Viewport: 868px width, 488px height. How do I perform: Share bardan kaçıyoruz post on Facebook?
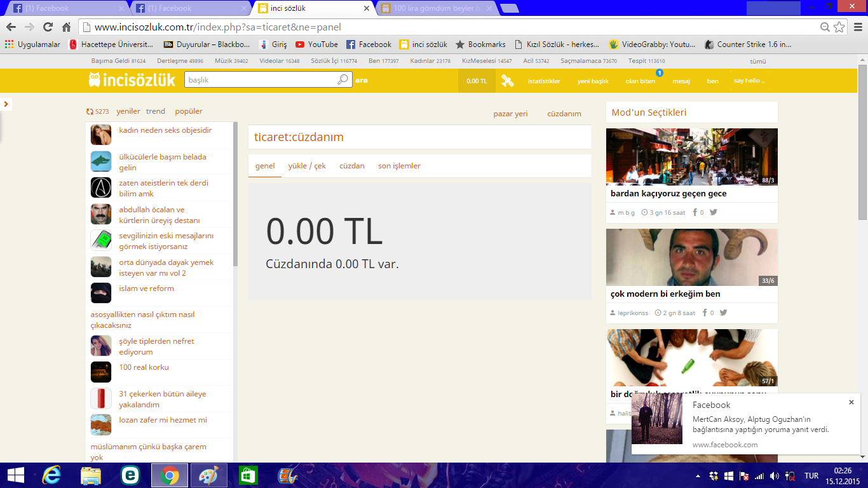695,212
